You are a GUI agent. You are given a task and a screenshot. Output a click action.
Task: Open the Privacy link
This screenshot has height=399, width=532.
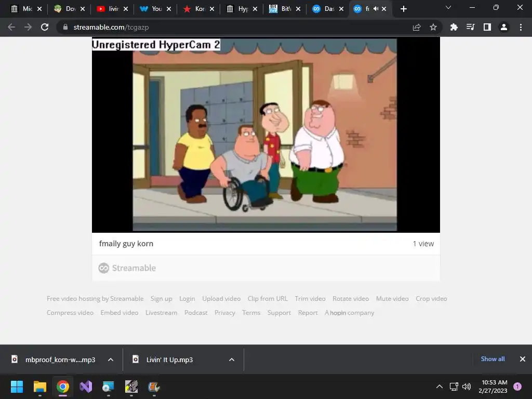coord(224,313)
